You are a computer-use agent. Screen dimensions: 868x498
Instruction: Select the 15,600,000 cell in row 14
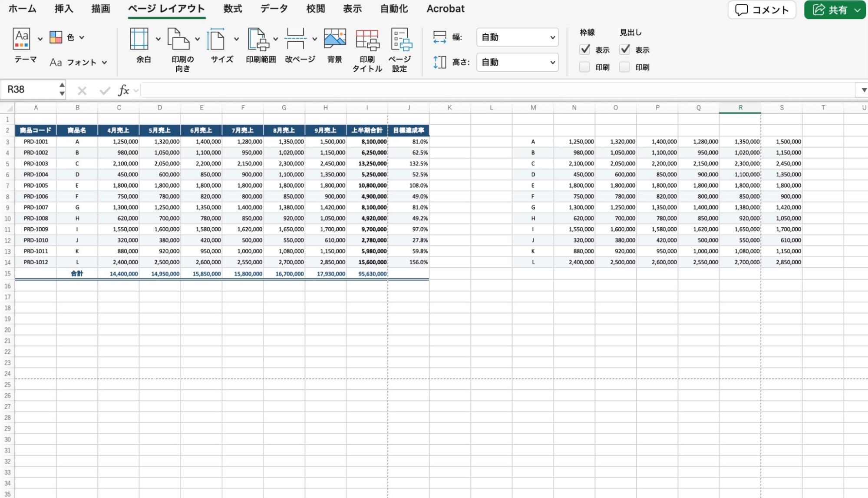[367, 262]
